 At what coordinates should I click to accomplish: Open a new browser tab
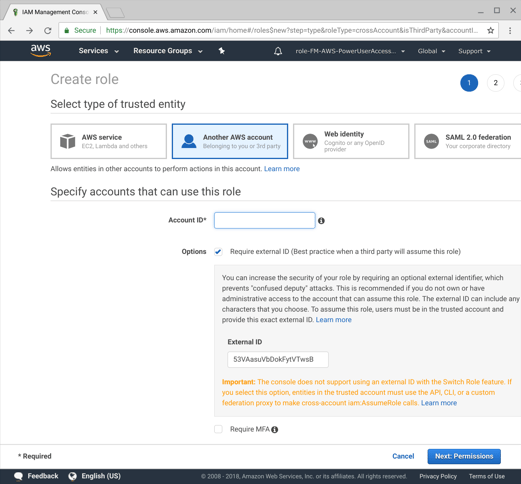tap(115, 13)
